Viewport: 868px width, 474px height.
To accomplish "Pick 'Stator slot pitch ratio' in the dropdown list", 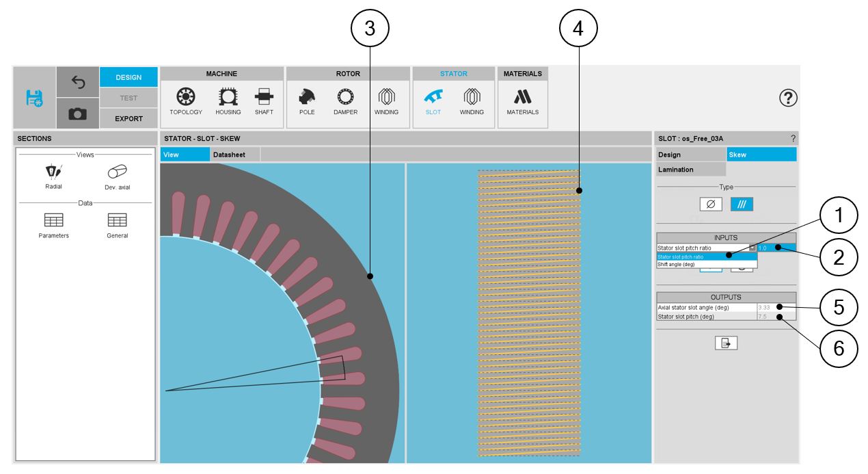I will pos(707,256).
